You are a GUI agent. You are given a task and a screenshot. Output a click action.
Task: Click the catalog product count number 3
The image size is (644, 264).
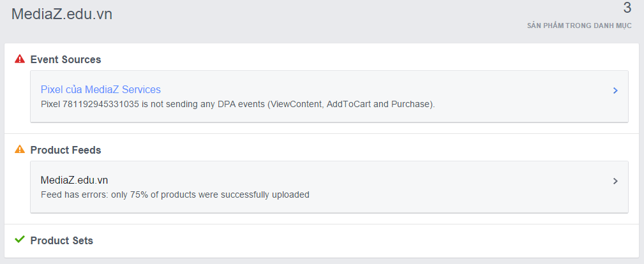pyautogui.click(x=627, y=8)
